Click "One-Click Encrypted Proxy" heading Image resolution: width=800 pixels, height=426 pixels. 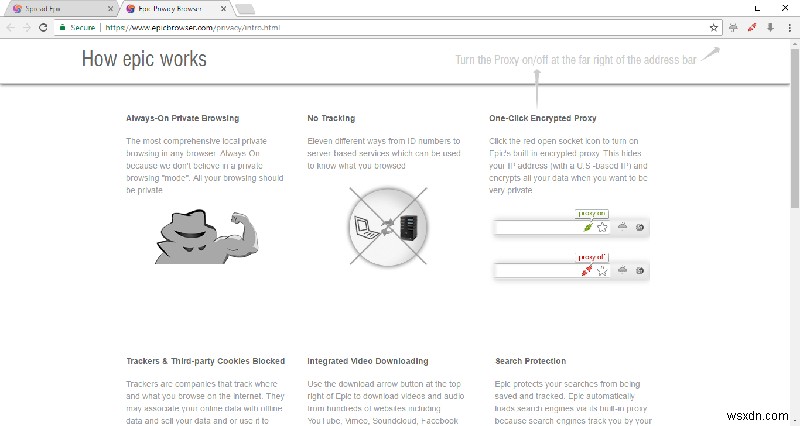point(542,118)
